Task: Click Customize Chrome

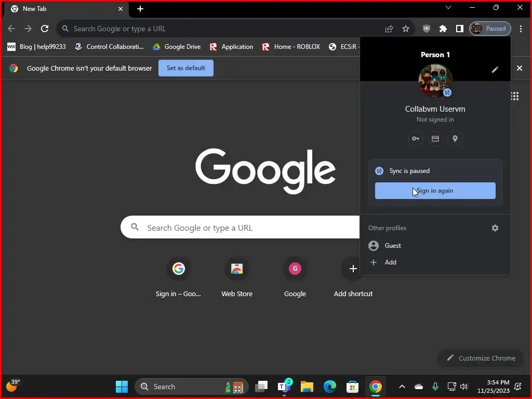Action: [481, 358]
